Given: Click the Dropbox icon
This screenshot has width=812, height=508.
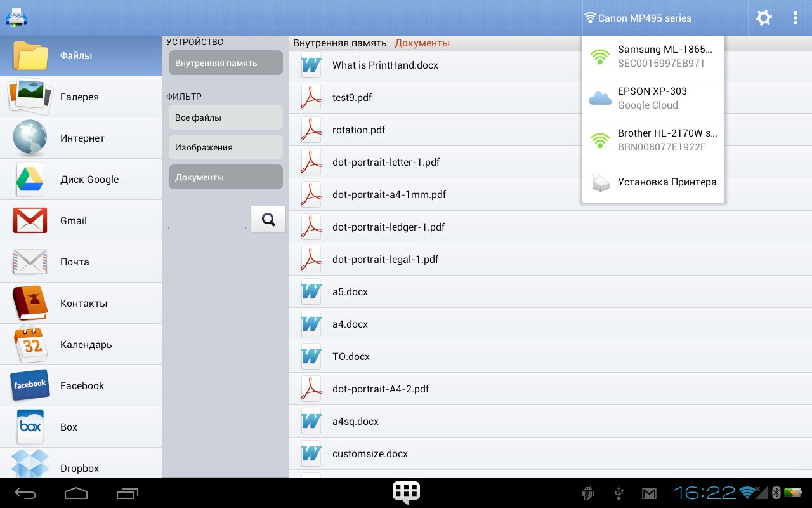Looking at the screenshot, I should pyautogui.click(x=30, y=464).
